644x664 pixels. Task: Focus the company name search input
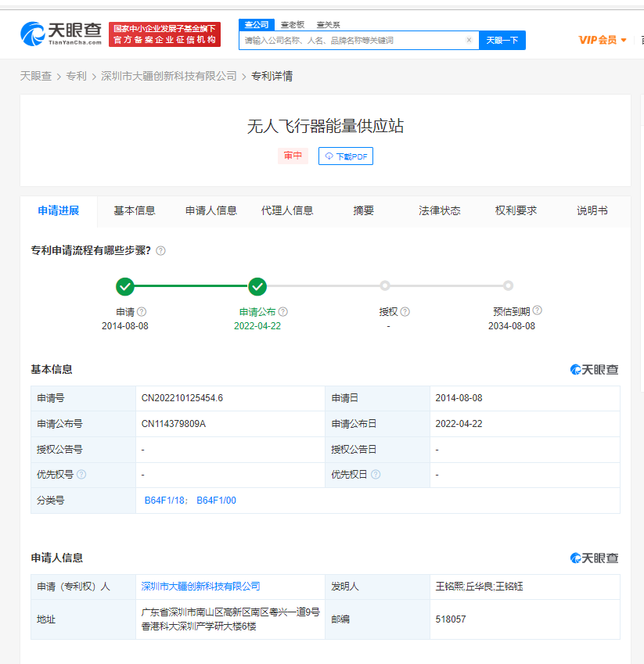click(x=352, y=40)
